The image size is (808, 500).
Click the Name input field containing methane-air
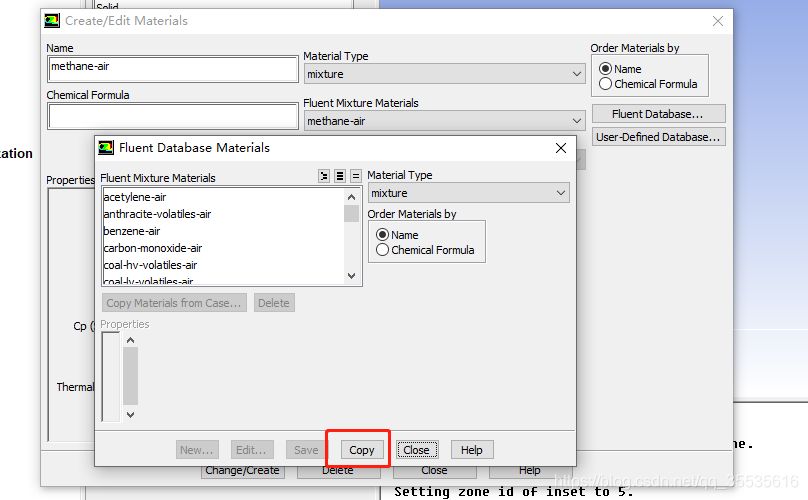pyautogui.click(x=173, y=69)
